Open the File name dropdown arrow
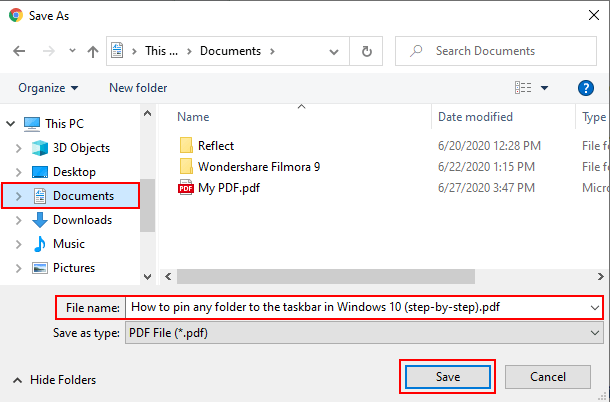 [x=594, y=308]
